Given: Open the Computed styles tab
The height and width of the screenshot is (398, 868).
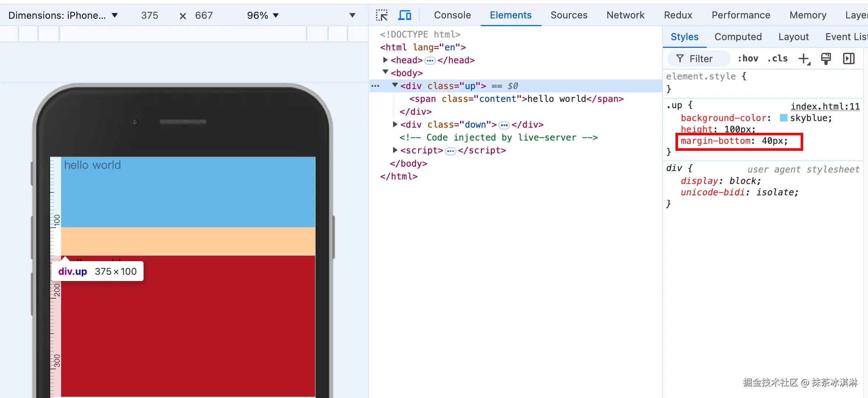Looking at the screenshot, I should tap(738, 37).
